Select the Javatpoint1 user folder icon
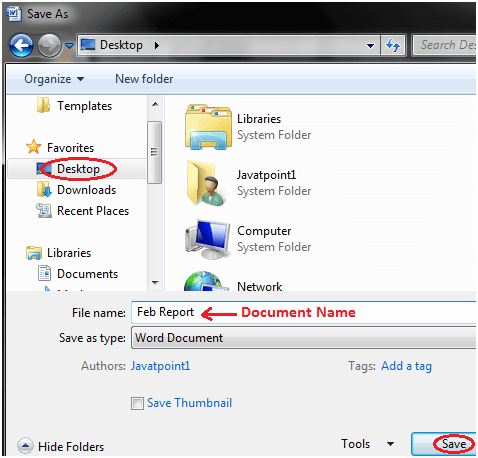The image size is (478, 458). coord(207,183)
